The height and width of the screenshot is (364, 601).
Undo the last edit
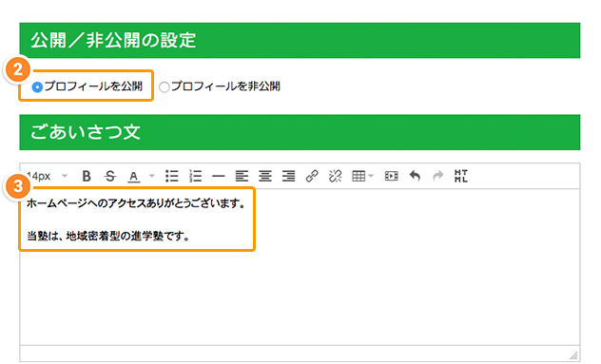pyautogui.click(x=415, y=176)
